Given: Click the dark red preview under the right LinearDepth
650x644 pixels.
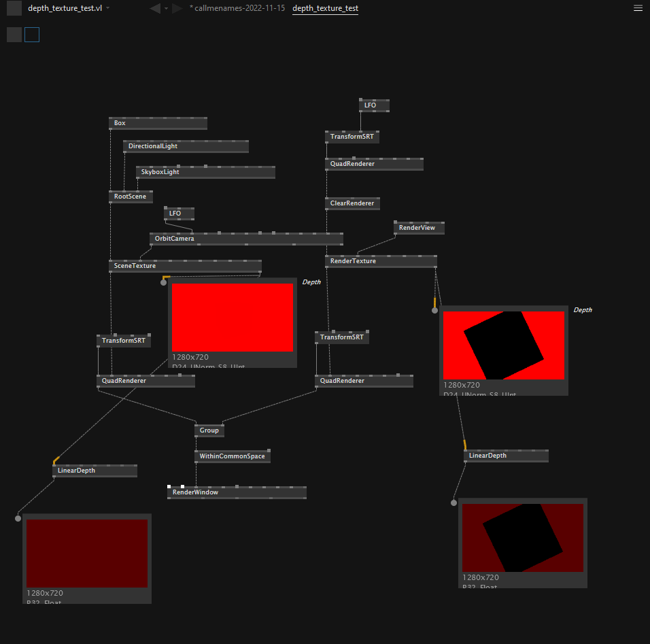Looking at the screenshot, I should click(522, 538).
